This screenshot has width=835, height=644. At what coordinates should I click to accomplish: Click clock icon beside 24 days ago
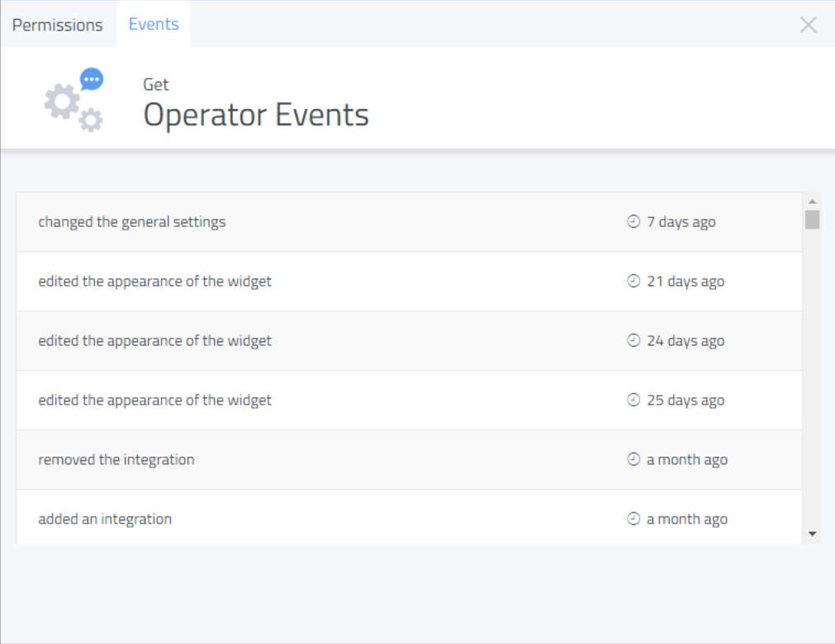pyautogui.click(x=633, y=341)
